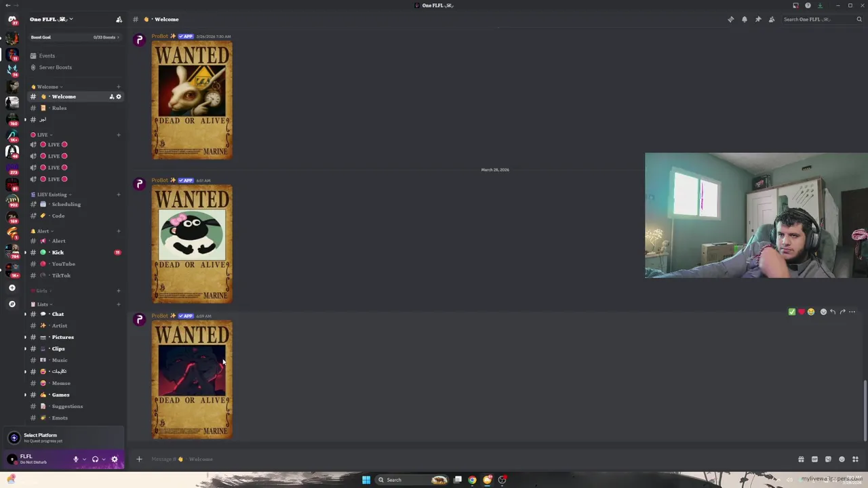Open output device options arrow beside headphones

tap(103, 459)
